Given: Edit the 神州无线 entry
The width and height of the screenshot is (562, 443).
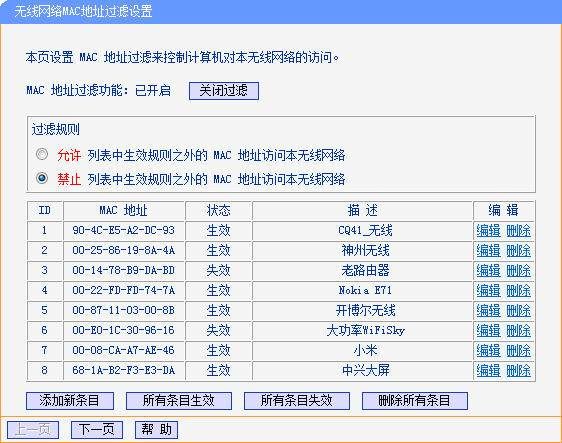Looking at the screenshot, I should pyautogui.click(x=488, y=251).
